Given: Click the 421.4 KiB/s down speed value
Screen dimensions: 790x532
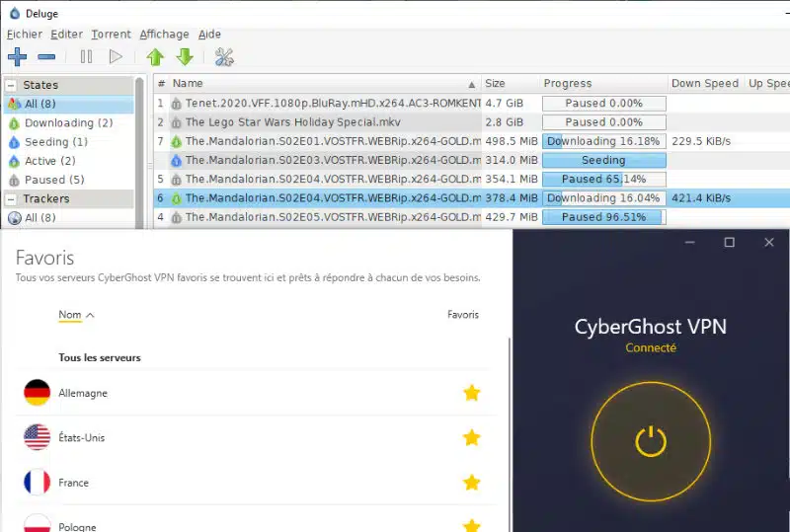Looking at the screenshot, I should pyautogui.click(x=701, y=198).
